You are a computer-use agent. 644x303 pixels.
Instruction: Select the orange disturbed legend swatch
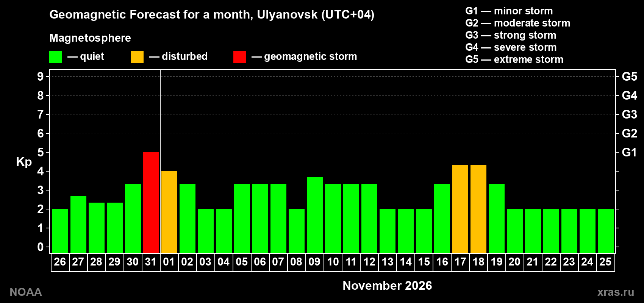tap(137, 57)
